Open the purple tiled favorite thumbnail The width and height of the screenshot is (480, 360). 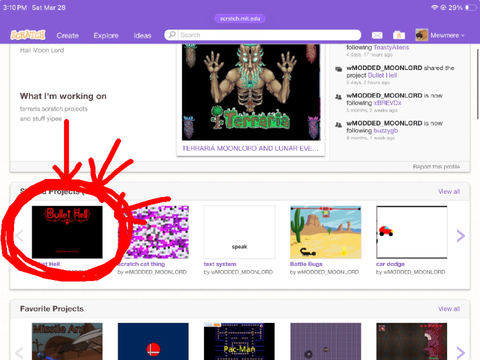pyautogui.click(x=326, y=341)
